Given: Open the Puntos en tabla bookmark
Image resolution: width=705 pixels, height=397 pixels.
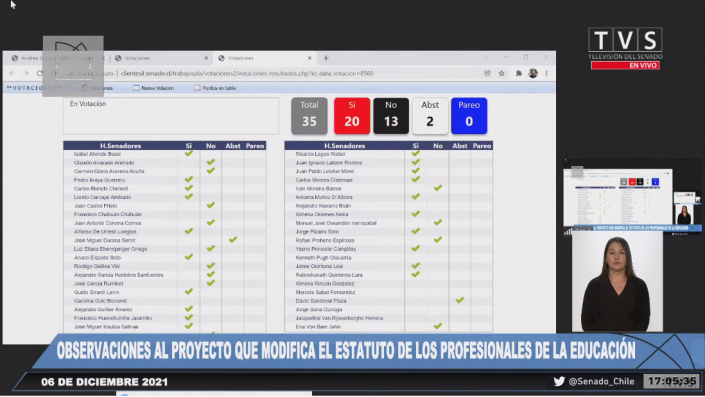Looking at the screenshot, I should 215,88.
